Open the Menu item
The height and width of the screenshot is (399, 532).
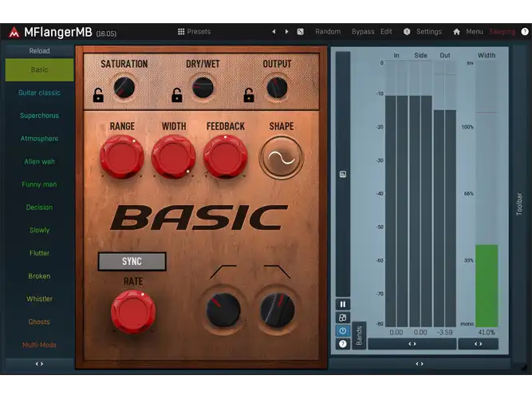click(475, 32)
